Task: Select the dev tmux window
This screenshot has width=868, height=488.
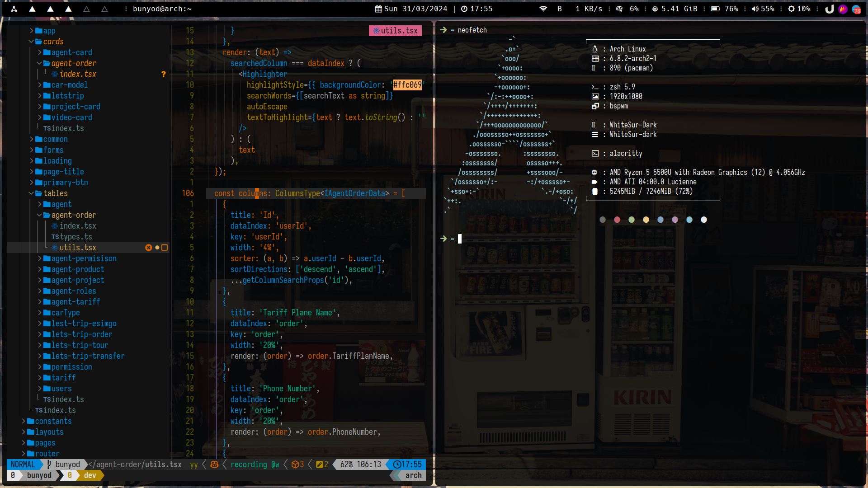Action: coord(90,475)
